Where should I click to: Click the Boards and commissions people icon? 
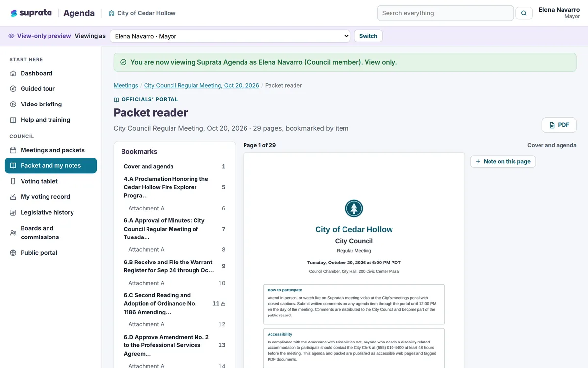point(13,233)
